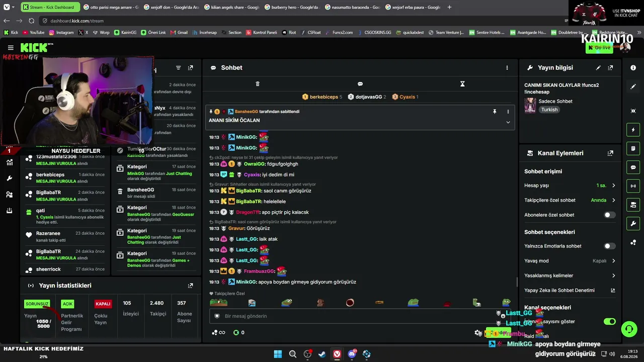644x362 pixels.
Task: Switch to burberry hero tab
Action: pyautogui.click(x=291, y=7)
